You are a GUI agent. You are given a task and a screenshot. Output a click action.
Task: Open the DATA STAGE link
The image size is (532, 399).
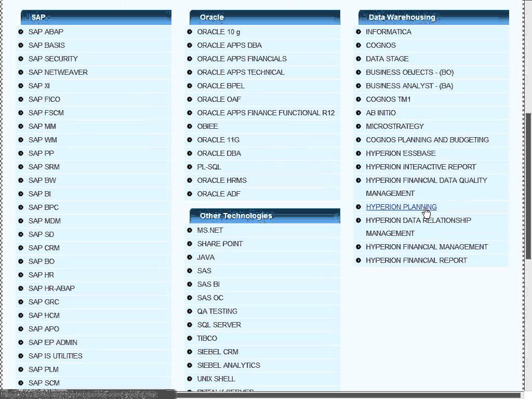387,59
